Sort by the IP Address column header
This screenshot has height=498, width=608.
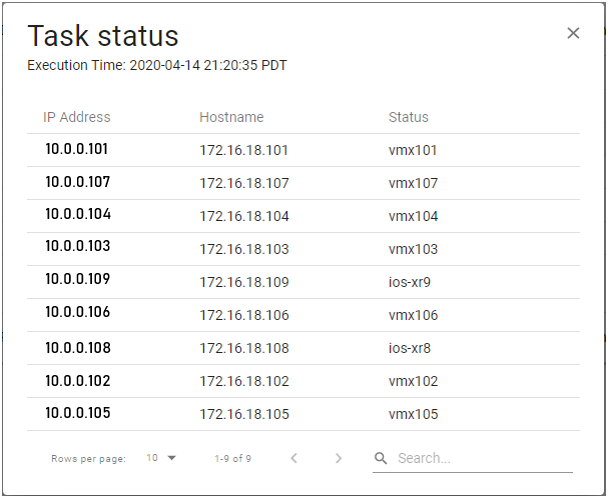click(x=77, y=117)
